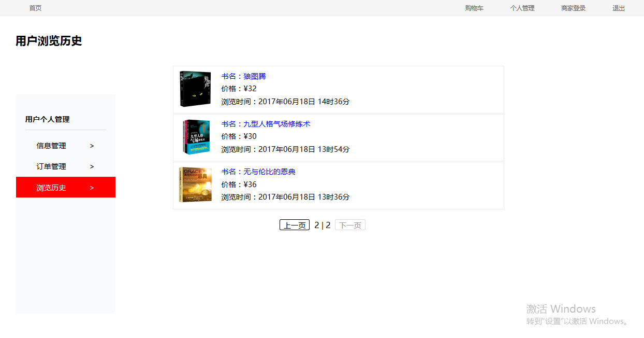Go to 首页 in top navigation

click(x=35, y=8)
